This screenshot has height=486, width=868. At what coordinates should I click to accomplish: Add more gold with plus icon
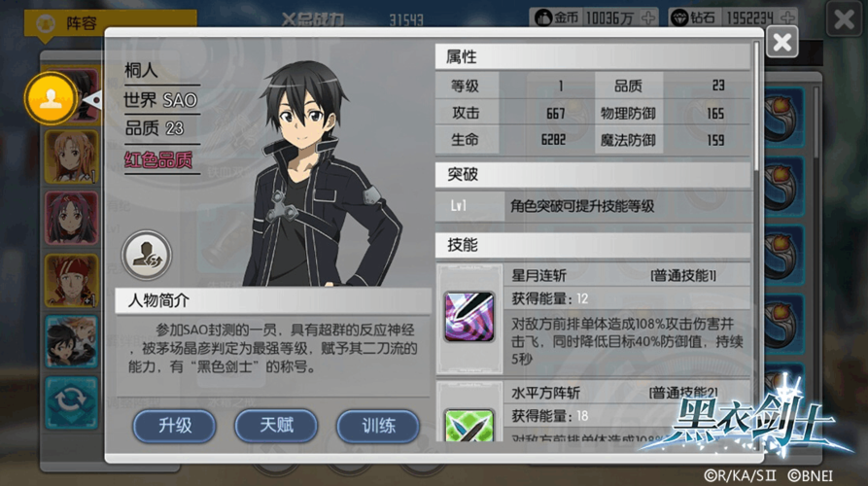648,17
